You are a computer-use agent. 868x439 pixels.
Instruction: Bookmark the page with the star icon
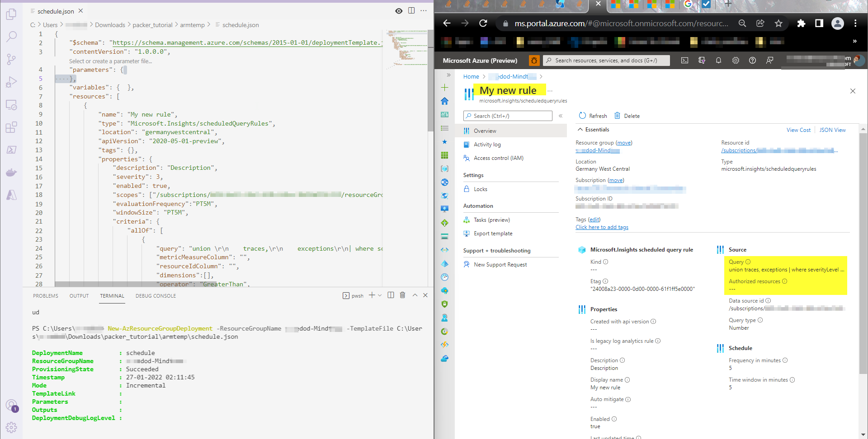(x=778, y=23)
